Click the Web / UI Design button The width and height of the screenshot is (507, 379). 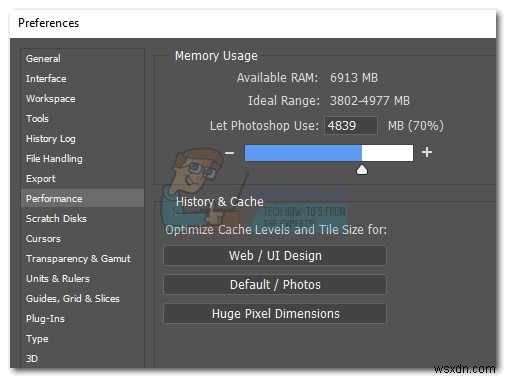click(275, 256)
